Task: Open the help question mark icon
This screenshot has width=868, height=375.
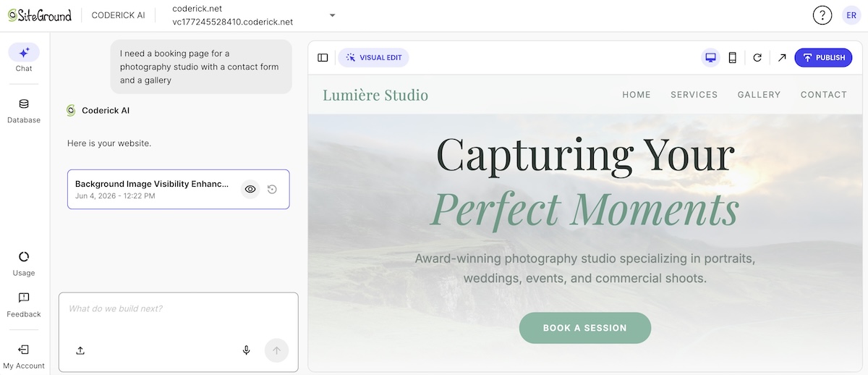Action: point(822,15)
